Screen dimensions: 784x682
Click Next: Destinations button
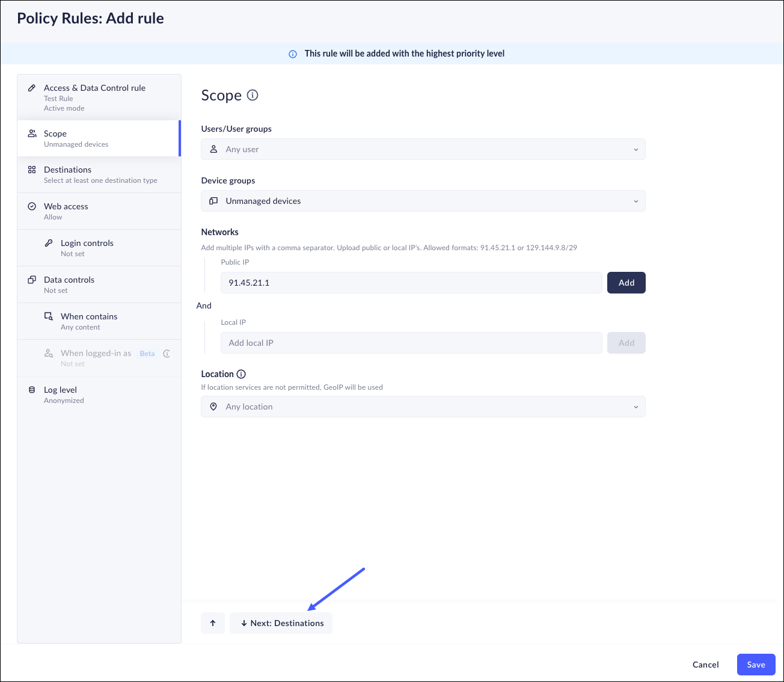[281, 623]
